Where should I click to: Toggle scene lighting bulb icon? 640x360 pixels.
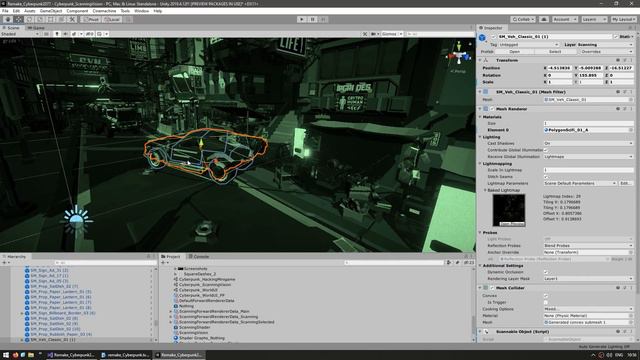click(x=57, y=34)
